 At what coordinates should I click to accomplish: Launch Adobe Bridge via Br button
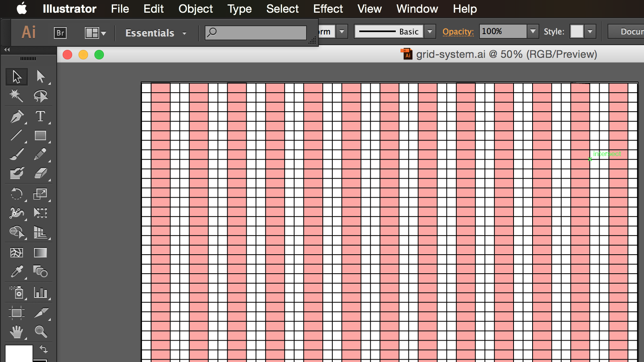click(60, 33)
